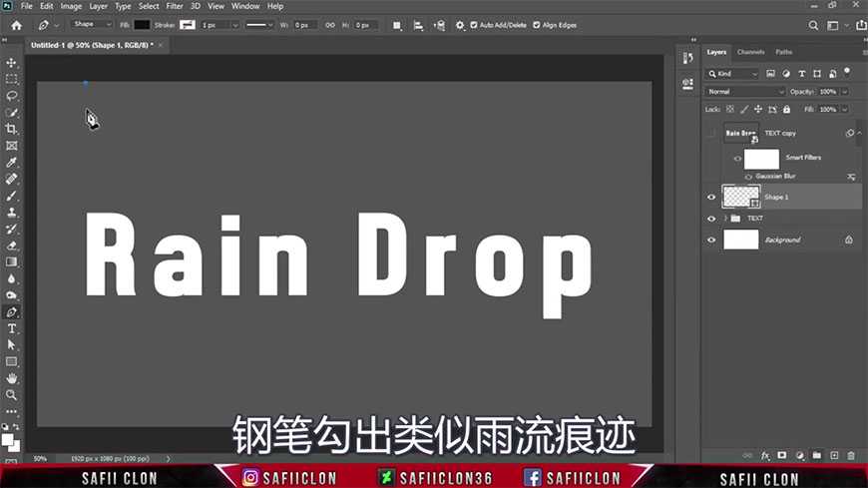
Task: Click the foreground color swatch
Action: pyautogui.click(x=7, y=440)
